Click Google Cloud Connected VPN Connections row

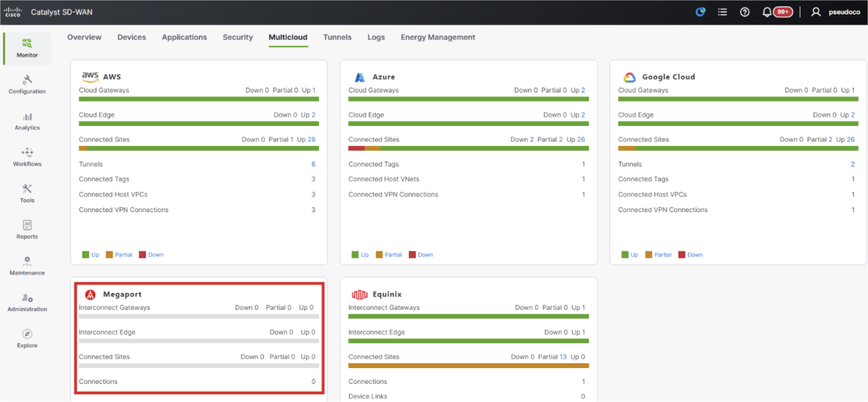[x=737, y=210]
